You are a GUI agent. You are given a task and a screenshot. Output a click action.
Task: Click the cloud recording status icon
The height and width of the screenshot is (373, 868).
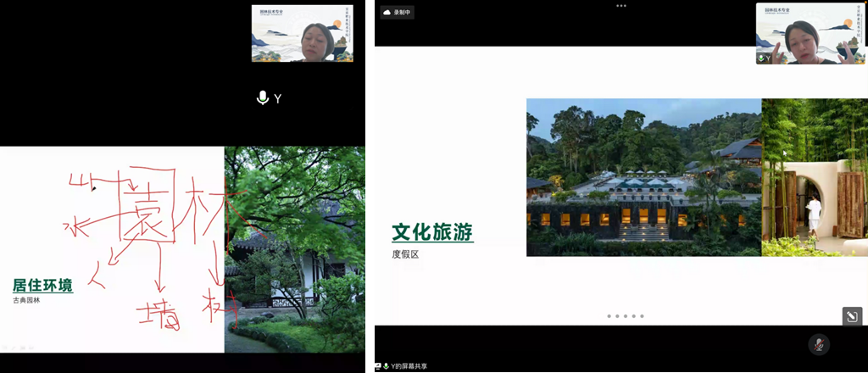pos(387,14)
